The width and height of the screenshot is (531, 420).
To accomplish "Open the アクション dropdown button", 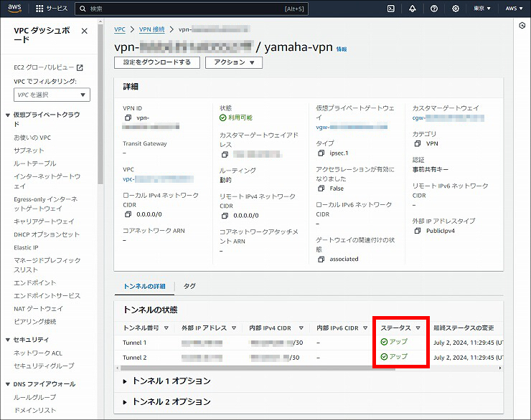I will coord(234,62).
